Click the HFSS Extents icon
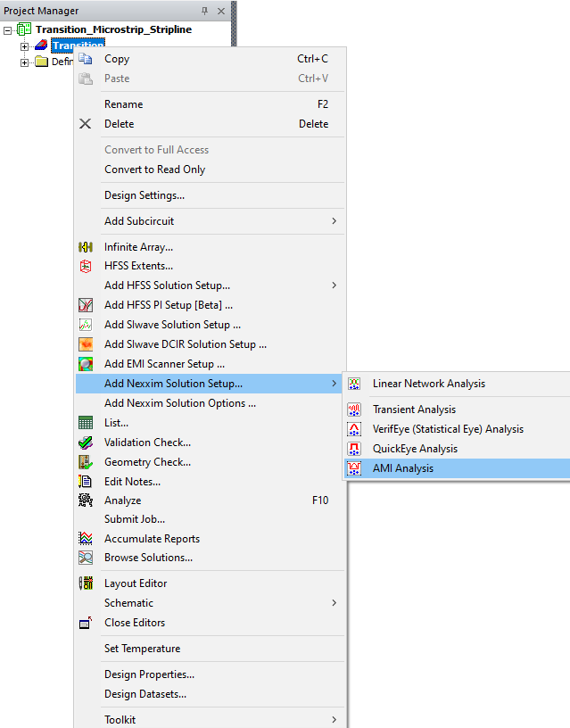 click(x=86, y=266)
